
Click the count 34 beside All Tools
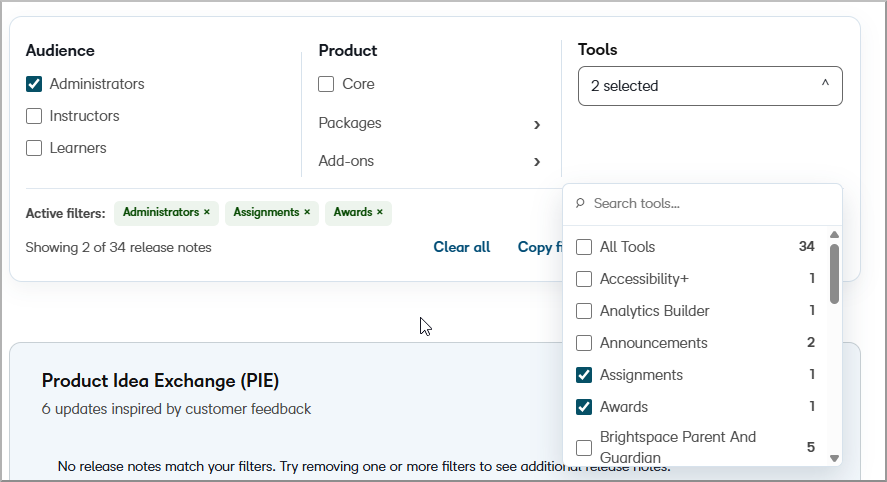806,246
